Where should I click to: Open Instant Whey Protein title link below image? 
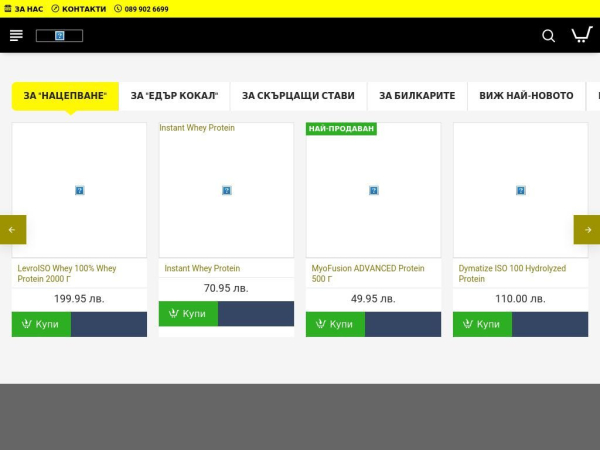202,268
